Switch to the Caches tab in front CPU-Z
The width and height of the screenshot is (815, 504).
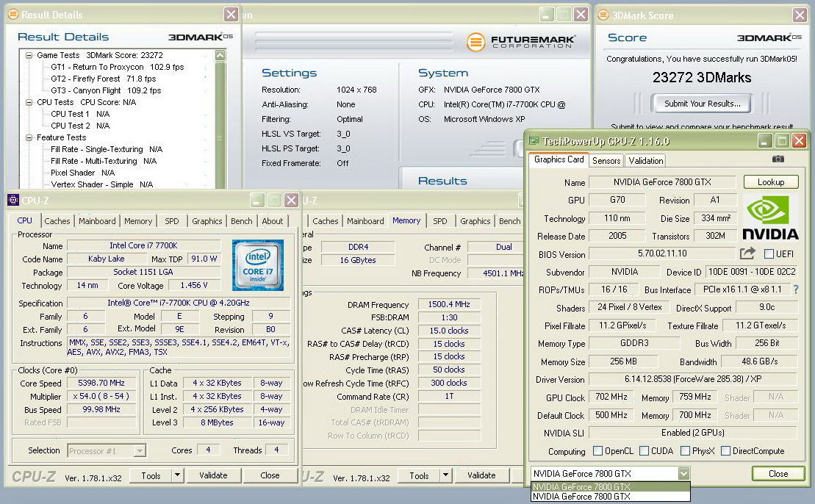(x=57, y=221)
